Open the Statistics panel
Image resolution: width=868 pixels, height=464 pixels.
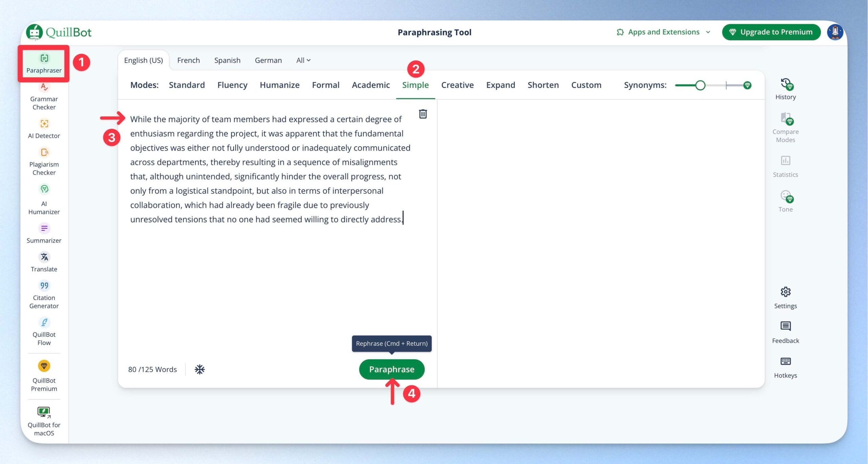coord(785,167)
